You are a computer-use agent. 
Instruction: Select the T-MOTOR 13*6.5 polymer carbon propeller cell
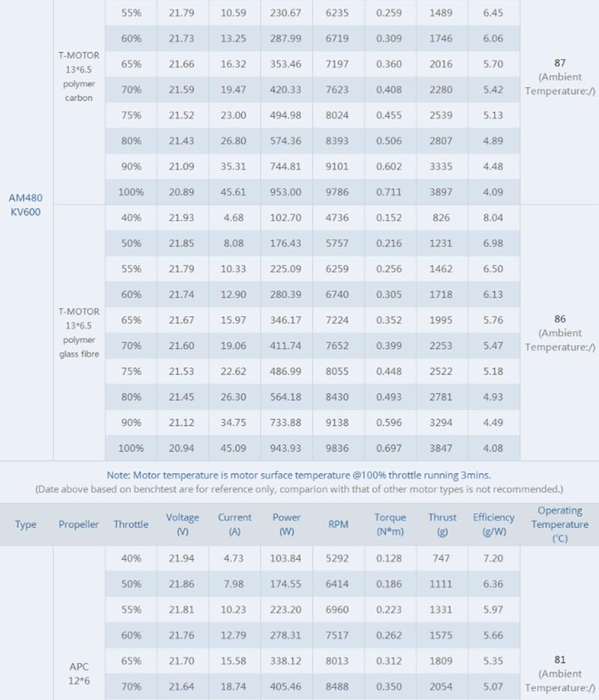79,77
